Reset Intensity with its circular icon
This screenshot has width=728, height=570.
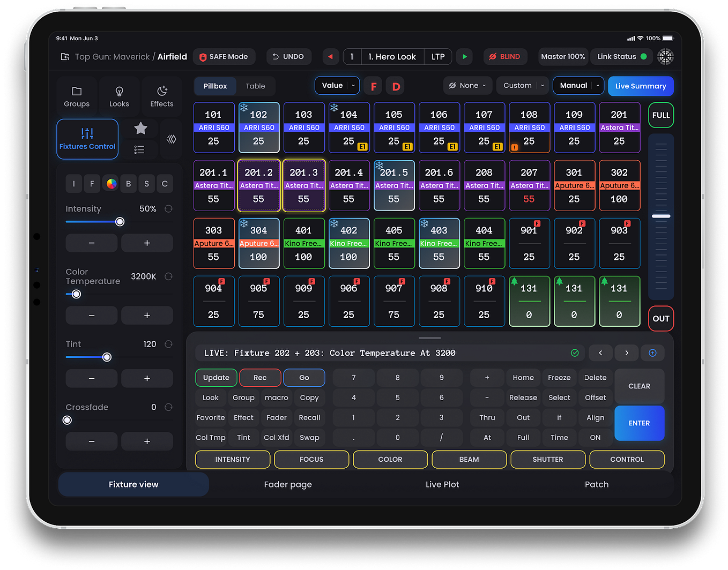coord(168,209)
